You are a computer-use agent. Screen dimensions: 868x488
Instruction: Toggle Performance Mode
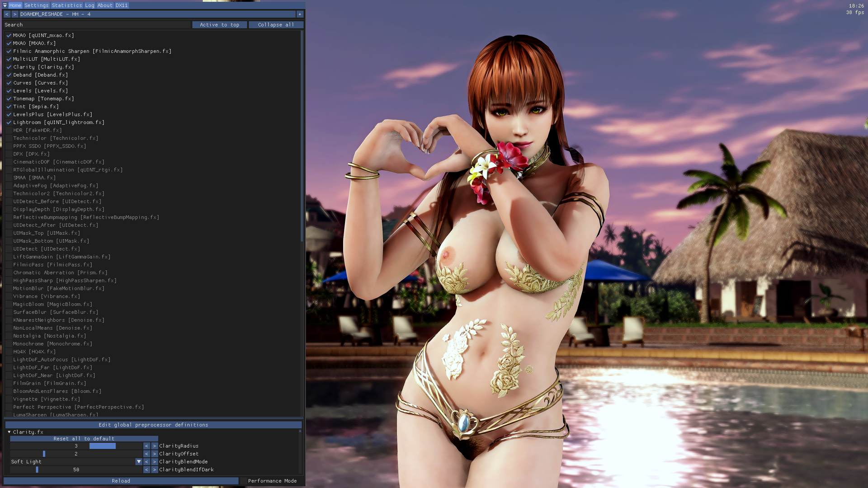pyautogui.click(x=272, y=481)
